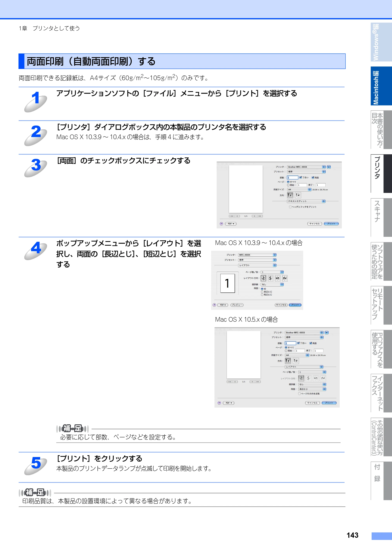
Task: Enable ページの方向を反転 checkbox in 10.5.x dialog
Action: pyautogui.click(x=299, y=394)
